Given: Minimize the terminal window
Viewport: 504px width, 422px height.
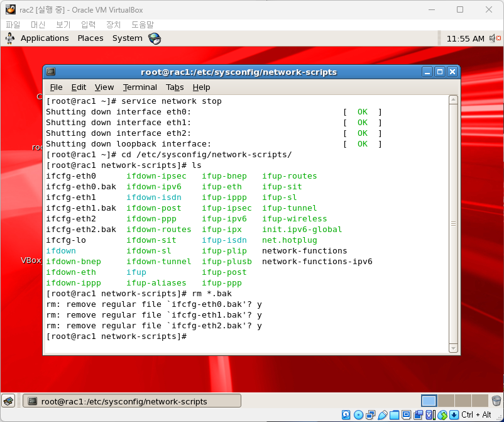Looking at the screenshot, I should 427,72.
